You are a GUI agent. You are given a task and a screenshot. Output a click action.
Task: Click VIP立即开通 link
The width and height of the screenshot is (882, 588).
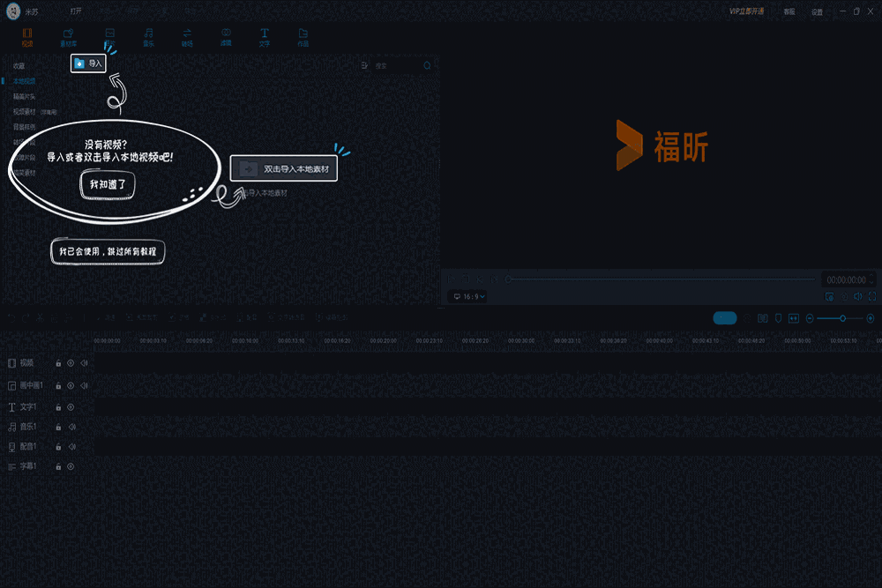tap(746, 11)
